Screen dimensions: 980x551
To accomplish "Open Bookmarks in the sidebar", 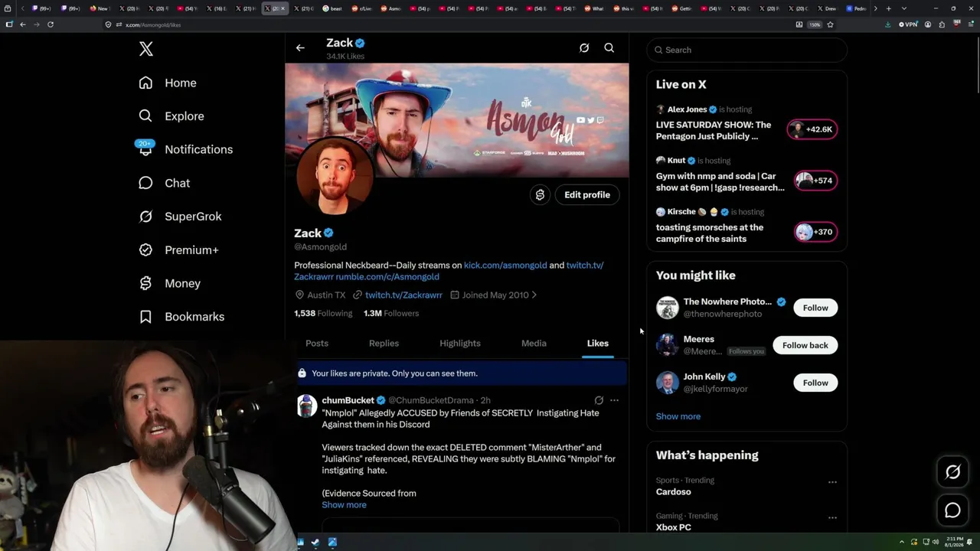I will coord(181,317).
